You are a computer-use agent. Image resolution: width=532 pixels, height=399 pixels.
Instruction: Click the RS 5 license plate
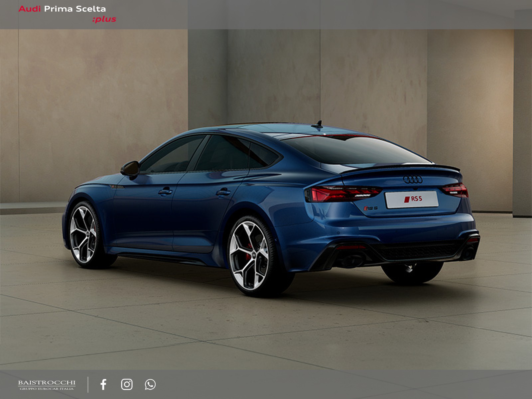(412, 199)
